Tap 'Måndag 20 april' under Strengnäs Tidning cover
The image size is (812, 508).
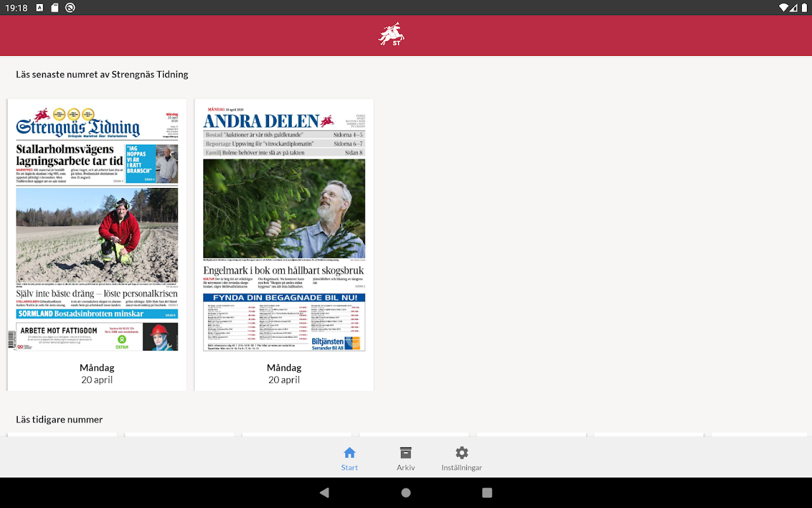(97, 373)
